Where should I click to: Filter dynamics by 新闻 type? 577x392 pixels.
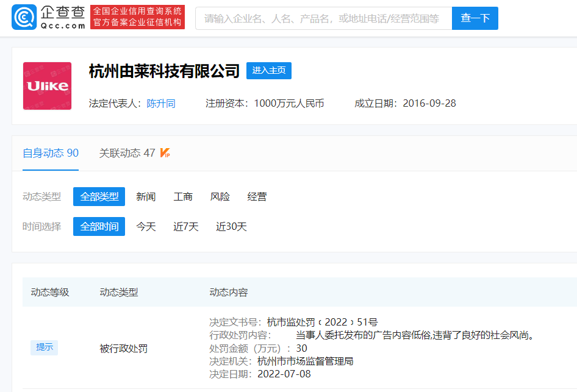146,196
